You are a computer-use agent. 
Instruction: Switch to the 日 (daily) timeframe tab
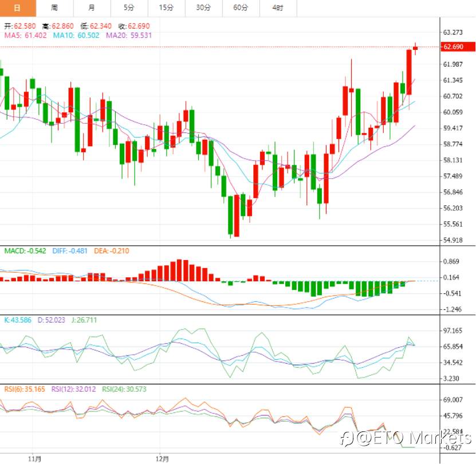(x=17, y=9)
